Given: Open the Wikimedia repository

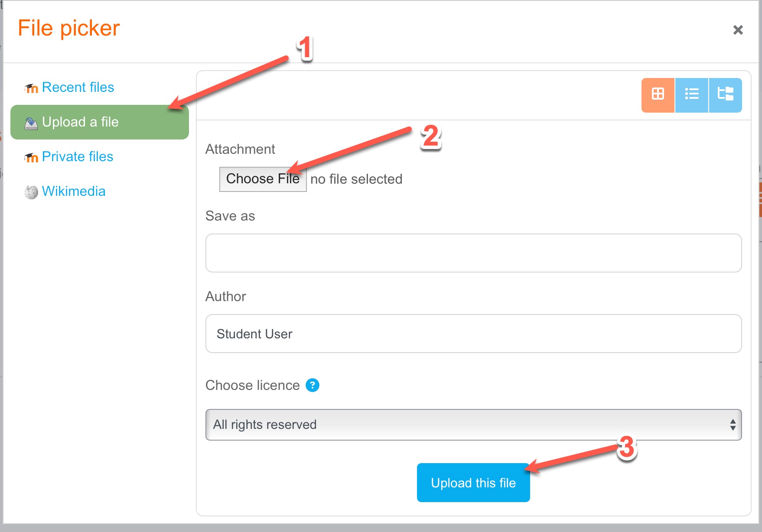Looking at the screenshot, I should pyautogui.click(x=74, y=191).
